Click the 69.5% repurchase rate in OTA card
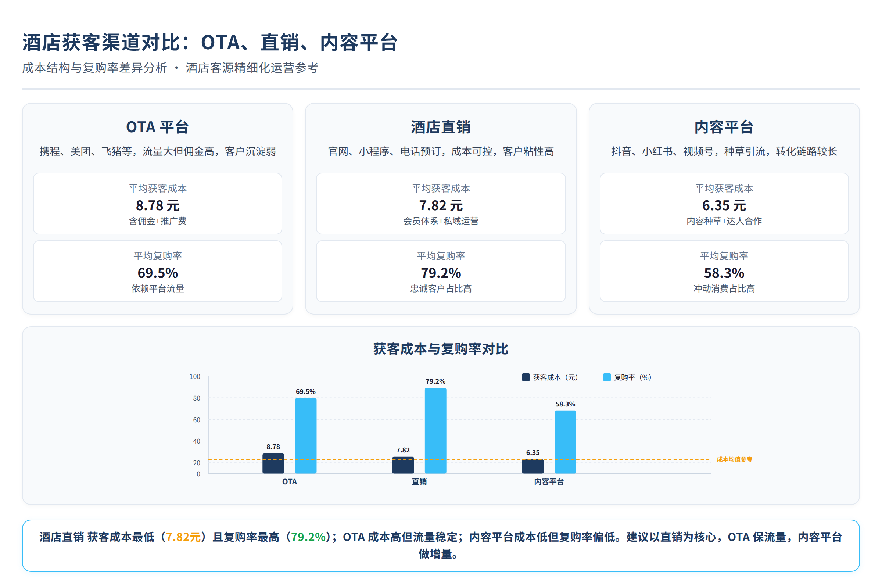The width and height of the screenshot is (882, 588). [158, 273]
